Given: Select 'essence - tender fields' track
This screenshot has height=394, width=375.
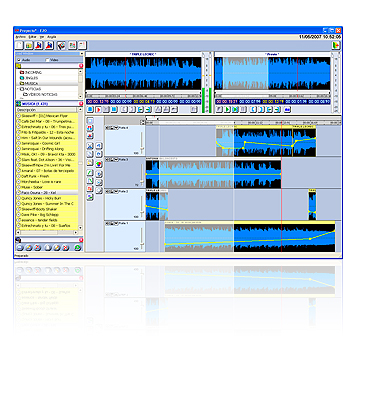Looking at the screenshot, I should click(x=47, y=220).
